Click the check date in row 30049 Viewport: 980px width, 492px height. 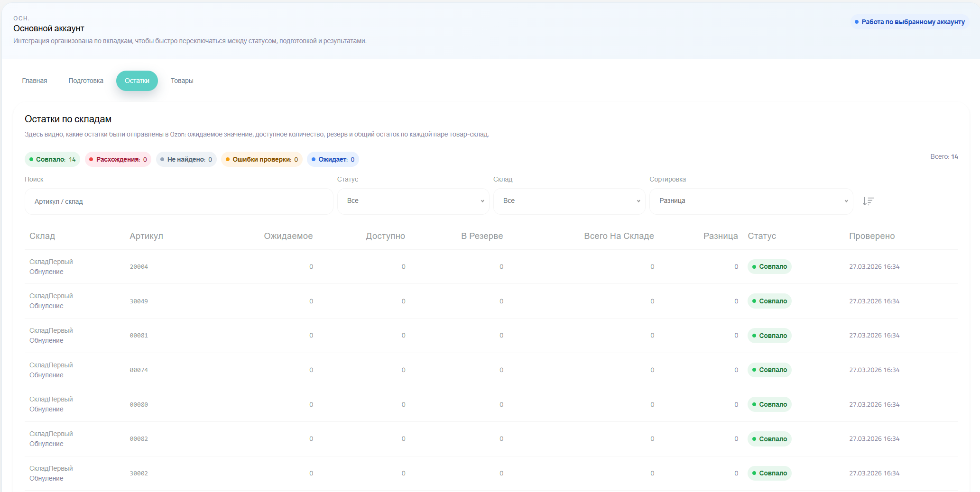[x=874, y=301]
